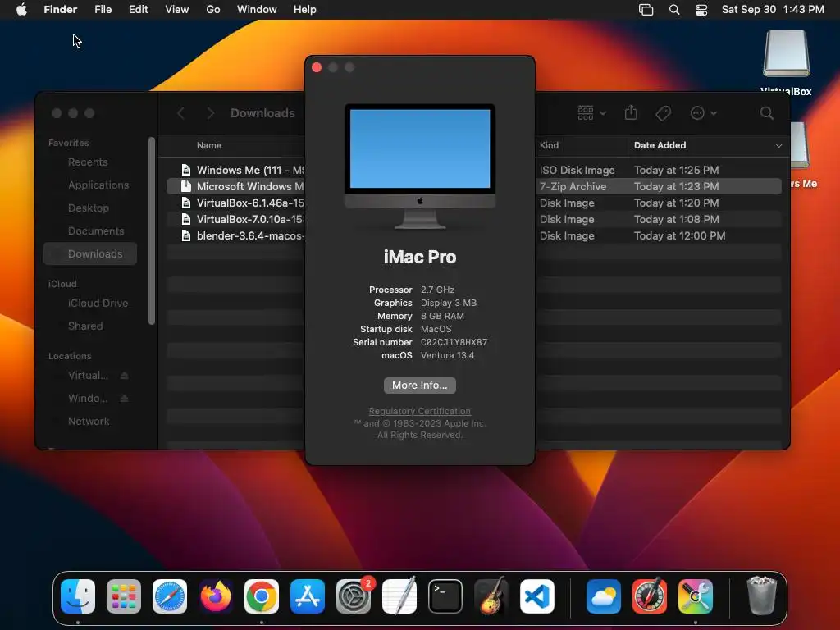Eject the Virtual... volume in sidebar
The height and width of the screenshot is (630, 840).
click(125, 376)
